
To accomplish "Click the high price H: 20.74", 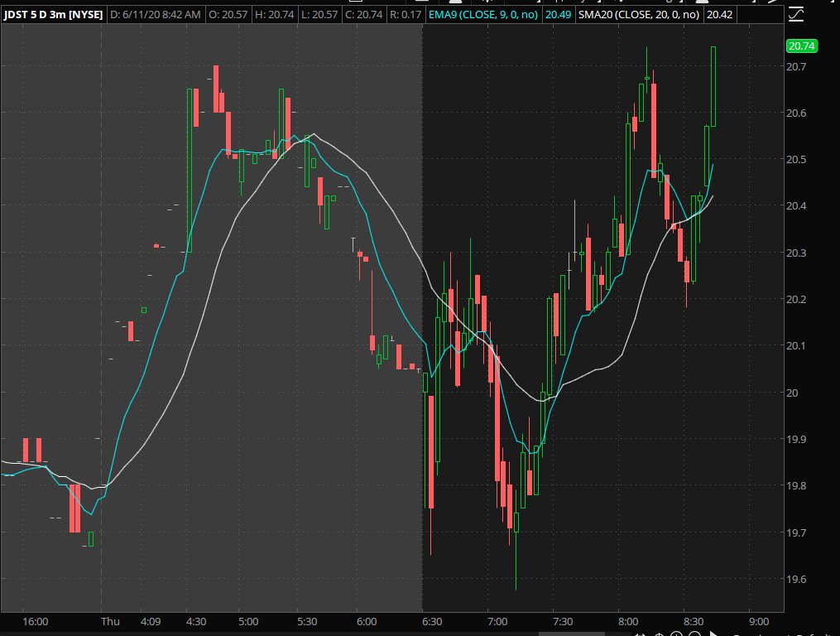I will [274, 14].
